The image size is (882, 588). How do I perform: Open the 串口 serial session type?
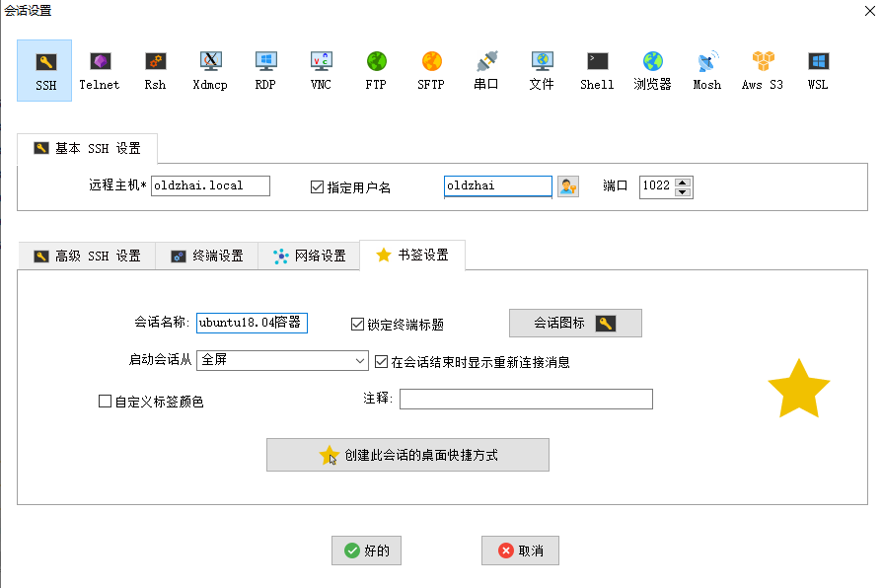[485, 69]
